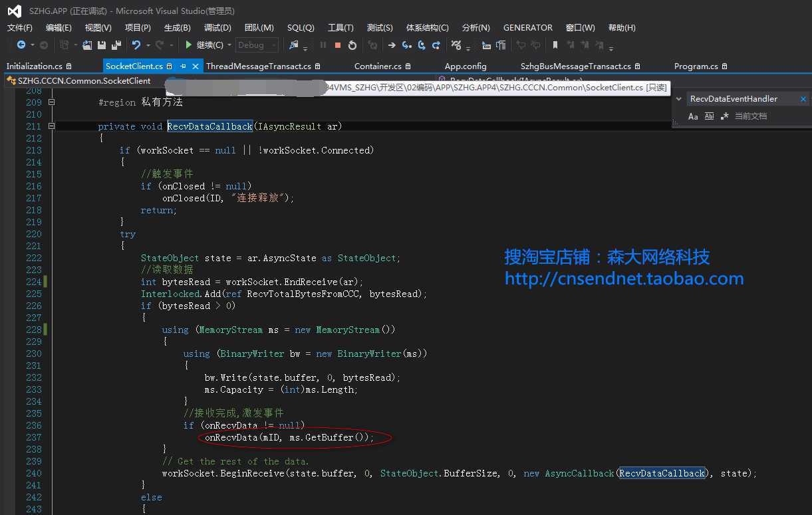Click the Save file toolbar icon

pos(102,45)
